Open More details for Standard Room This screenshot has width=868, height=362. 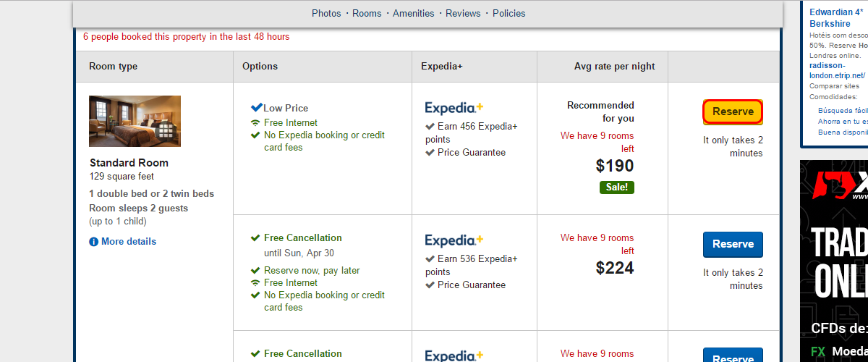point(129,242)
